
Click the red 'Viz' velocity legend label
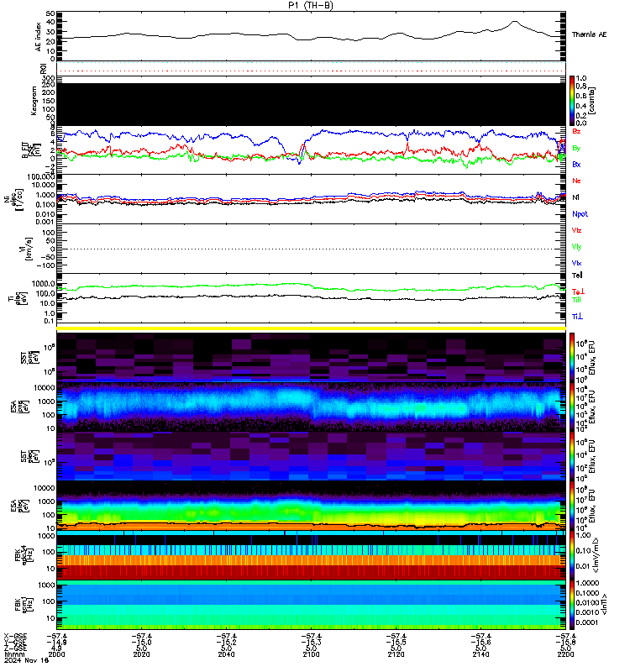[576, 230]
